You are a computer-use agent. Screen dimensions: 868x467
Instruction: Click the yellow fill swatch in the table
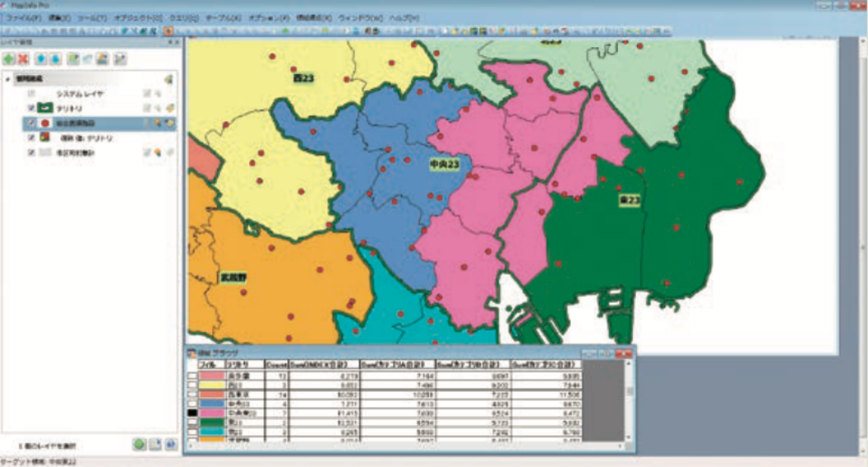[211, 384]
